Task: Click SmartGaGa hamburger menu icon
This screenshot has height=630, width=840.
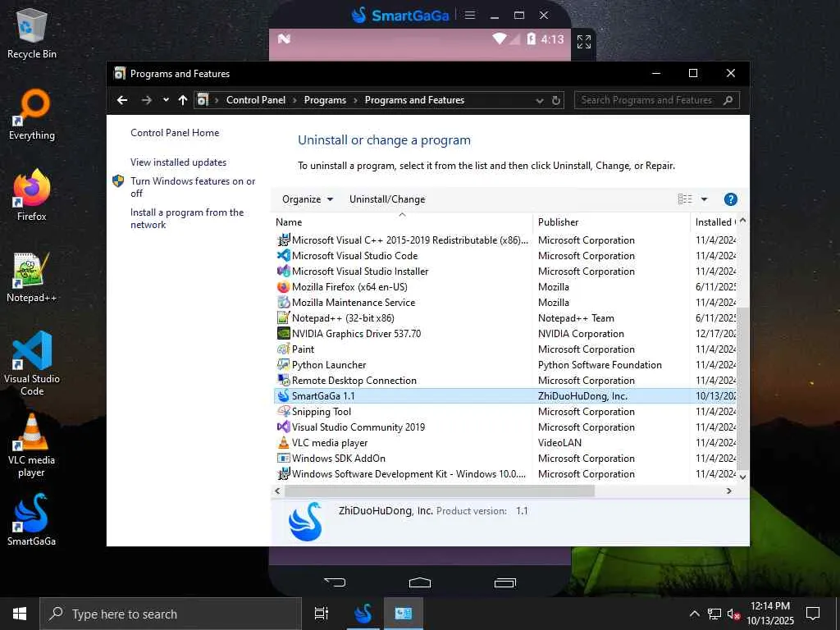Action: pos(470,15)
